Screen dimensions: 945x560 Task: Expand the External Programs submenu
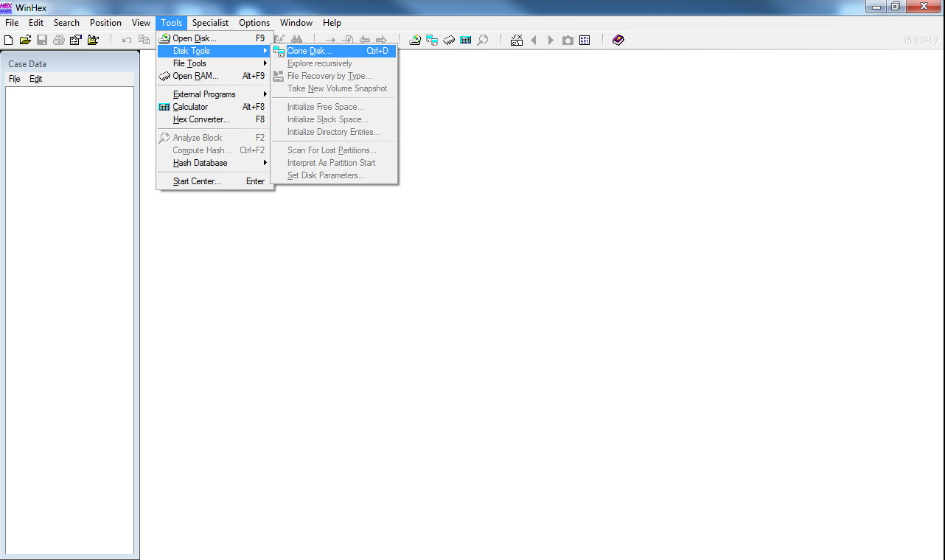pyautogui.click(x=212, y=94)
